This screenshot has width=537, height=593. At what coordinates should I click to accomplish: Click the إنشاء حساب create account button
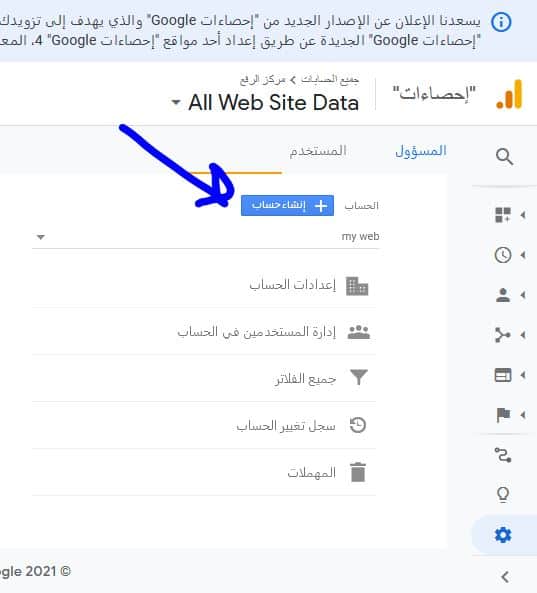287,205
